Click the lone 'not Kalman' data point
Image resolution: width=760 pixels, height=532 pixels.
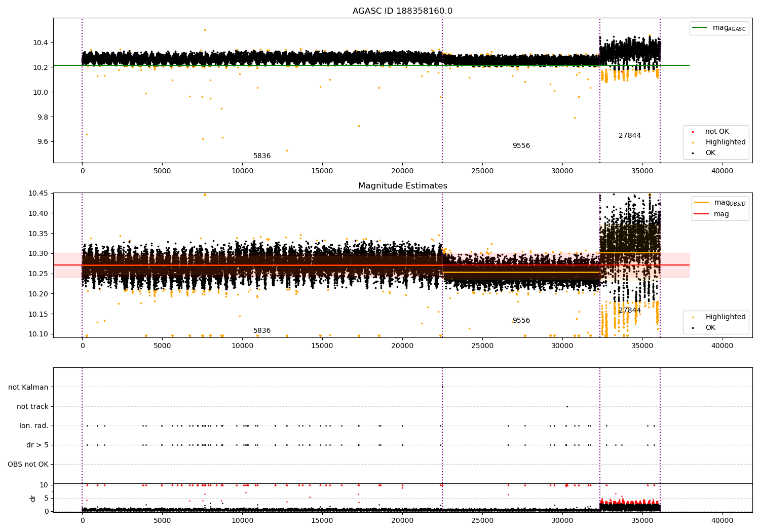point(442,387)
